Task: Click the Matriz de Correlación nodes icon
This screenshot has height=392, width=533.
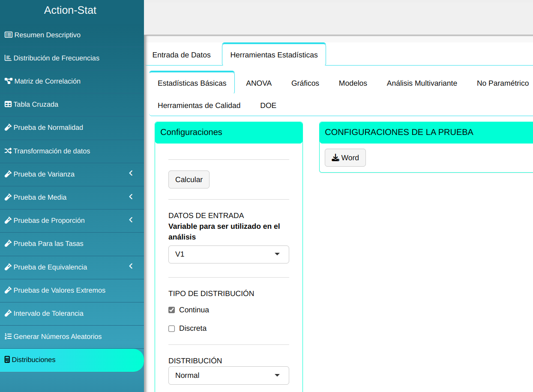Action: [8, 81]
